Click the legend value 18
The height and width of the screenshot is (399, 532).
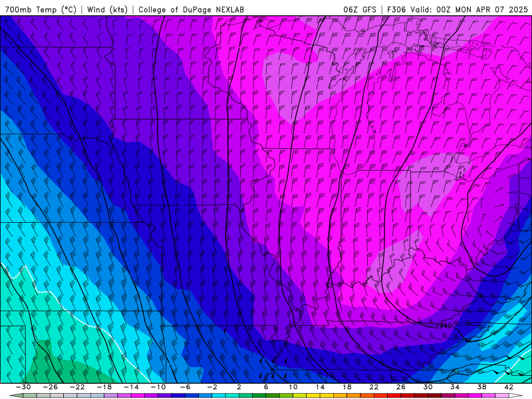tap(346, 387)
